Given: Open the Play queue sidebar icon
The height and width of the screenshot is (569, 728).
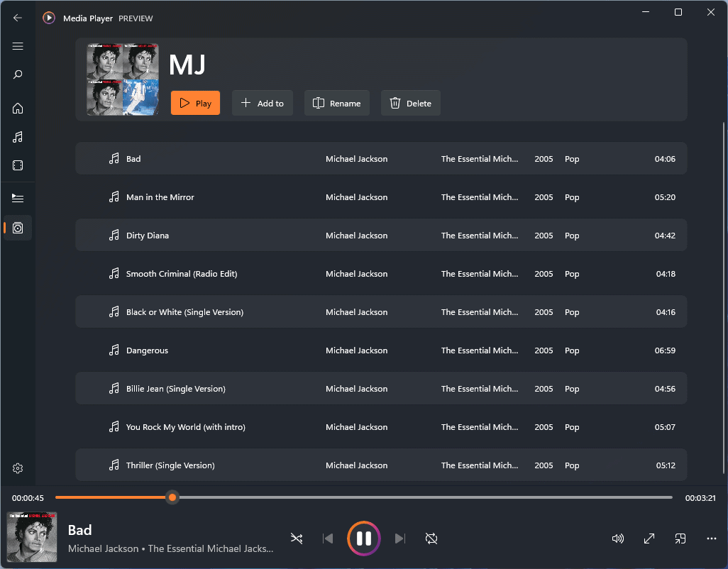Looking at the screenshot, I should (18, 198).
